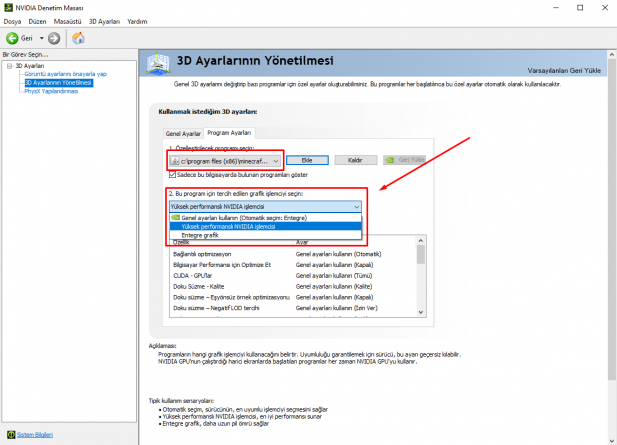
Task: Click the NVIDIA Denetim Masası title icon
Action: pos(8,7)
